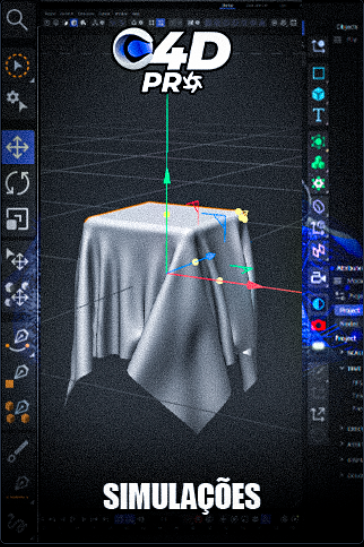The height and width of the screenshot is (547, 364).
Task: Collapse the expanded blue group row in Attributes
Action: (342, 368)
